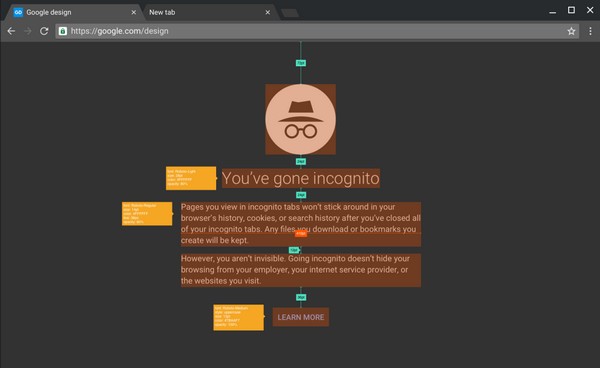Click the forward navigation arrow
The height and width of the screenshot is (368, 600).
pos(28,31)
